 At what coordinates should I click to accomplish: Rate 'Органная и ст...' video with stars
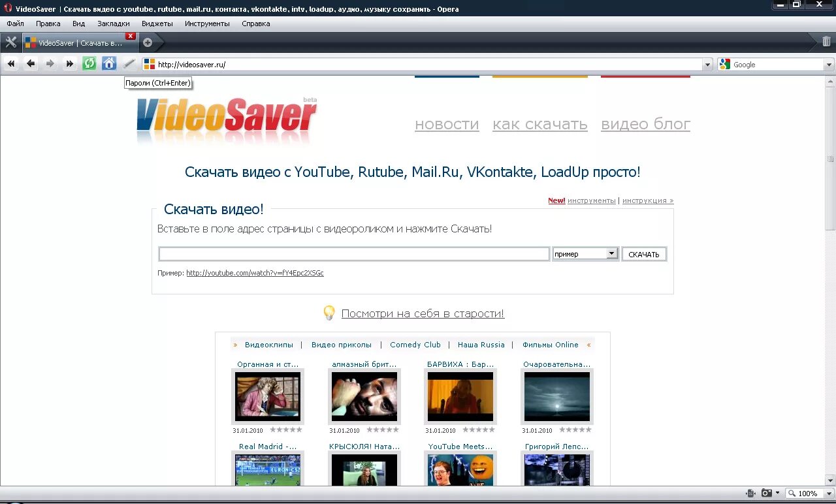click(x=286, y=430)
